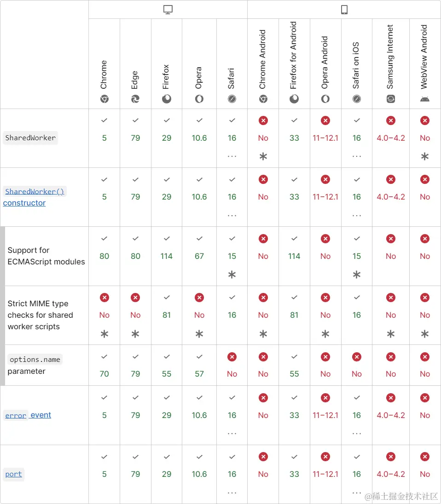Expand Chrome asterisk note for Strict MIME
The height and width of the screenshot is (504, 441).
point(104,334)
